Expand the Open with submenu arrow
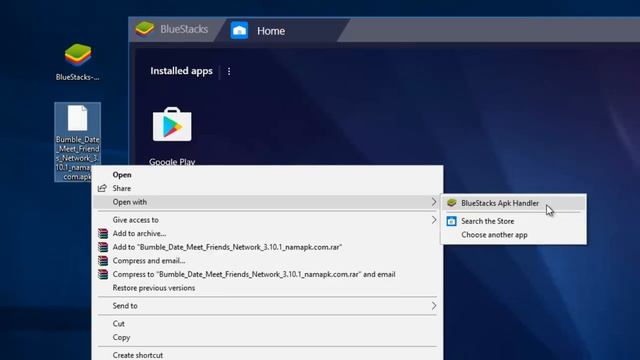Image resolution: width=640 pixels, height=360 pixels. (433, 202)
